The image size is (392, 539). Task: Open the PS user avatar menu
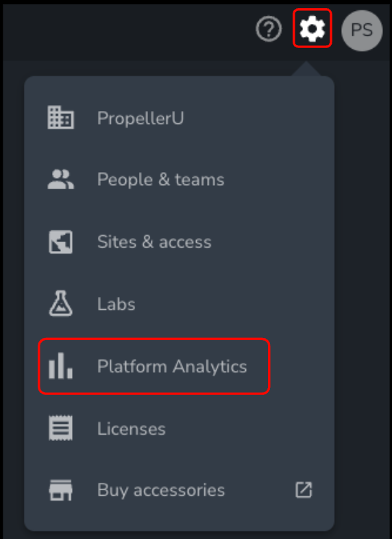(x=362, y=31)
